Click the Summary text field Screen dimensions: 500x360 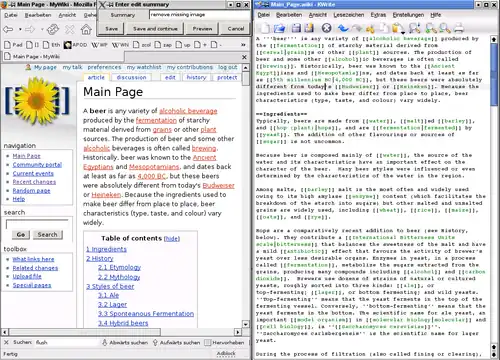(x=200, y=15)
